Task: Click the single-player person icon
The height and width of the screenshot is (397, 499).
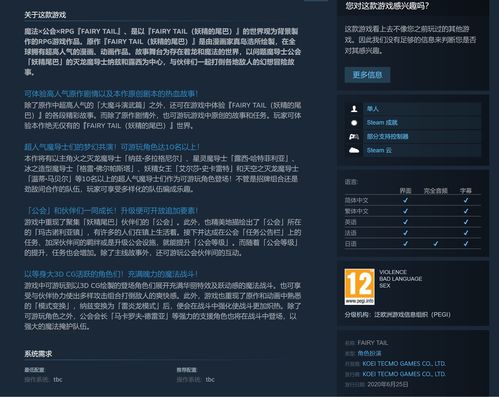Action: (x=354, y=109)
